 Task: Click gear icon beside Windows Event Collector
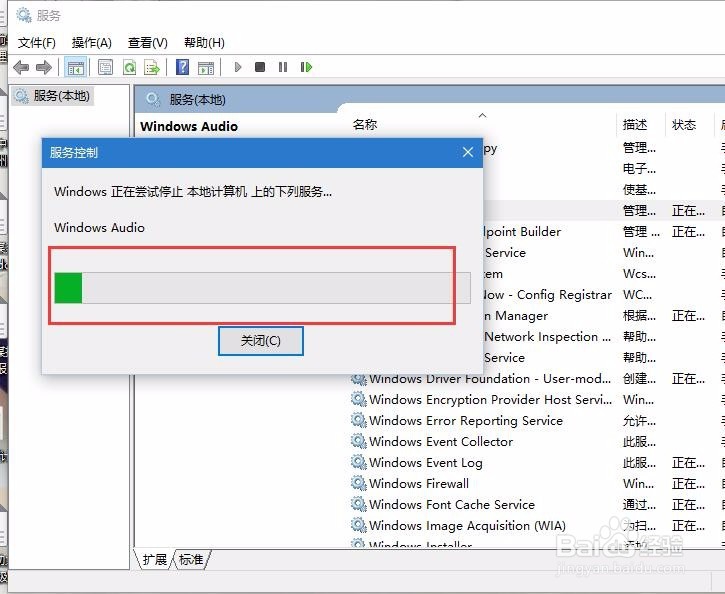point(358,441)
